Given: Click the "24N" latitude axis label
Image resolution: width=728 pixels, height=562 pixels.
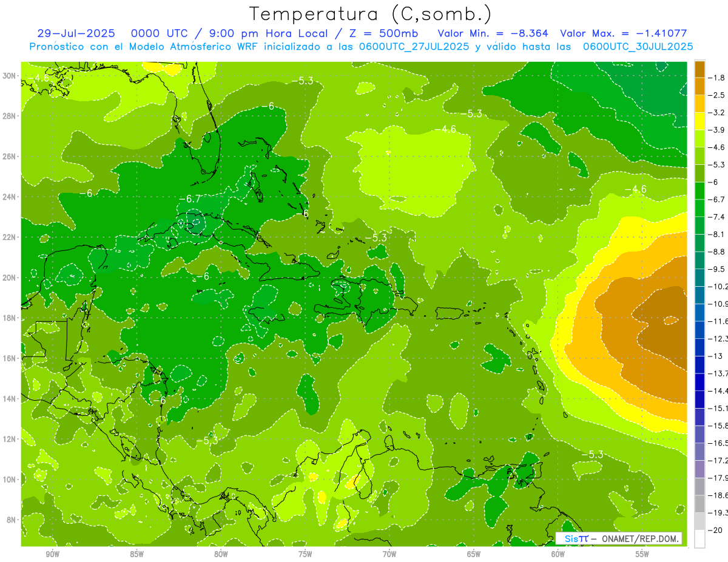Looking at the screenshot, I should (x=10, y=197).
